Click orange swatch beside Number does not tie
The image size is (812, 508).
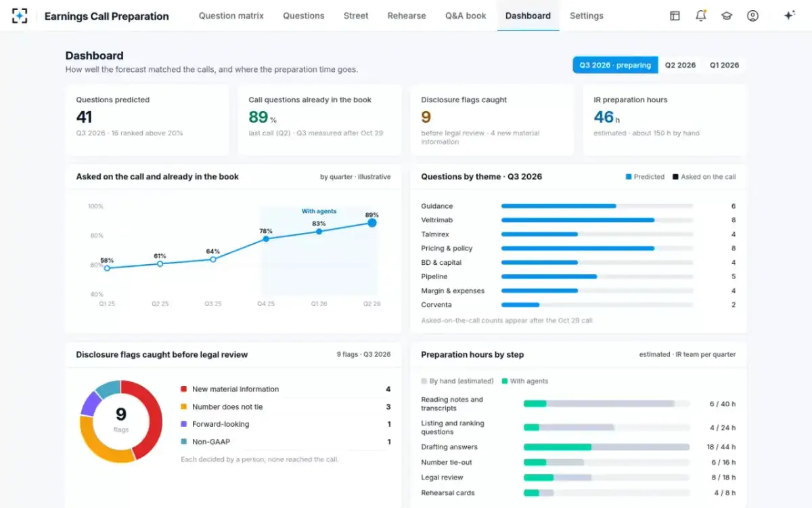point(183,407)
